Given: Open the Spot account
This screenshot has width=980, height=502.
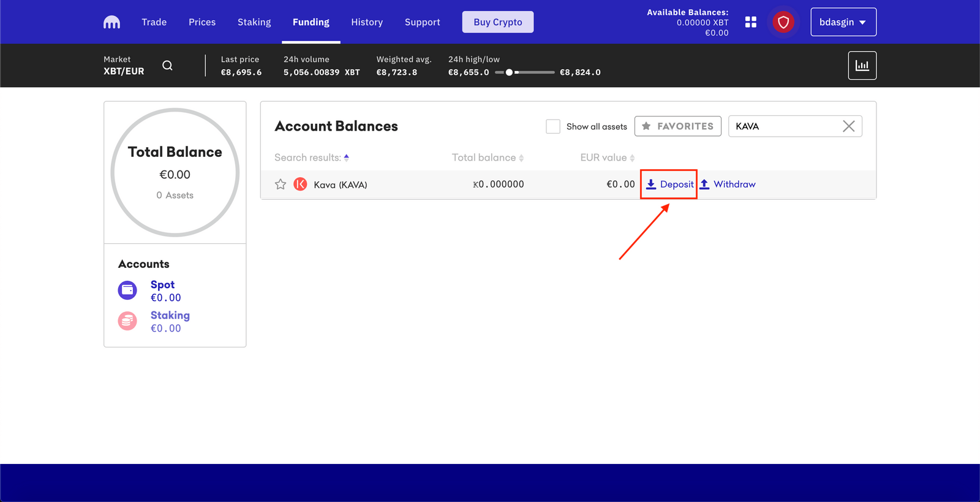Looking at the screenshot, I should 163,284.
